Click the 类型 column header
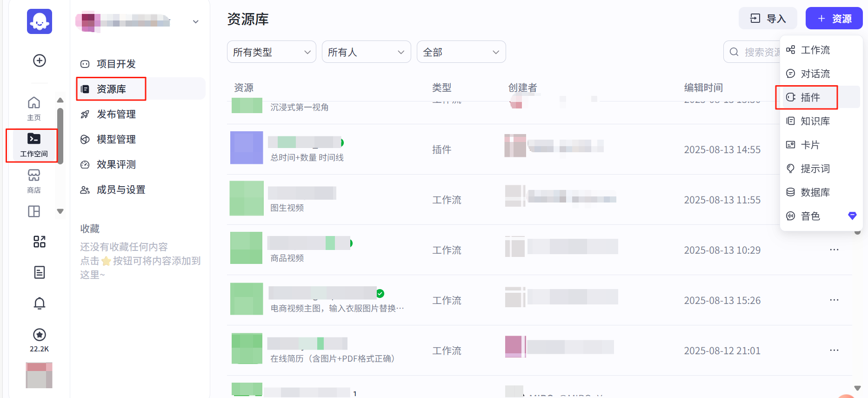This screenshot has width=868, height=398. pyautogui.click(x=441, y=88)
